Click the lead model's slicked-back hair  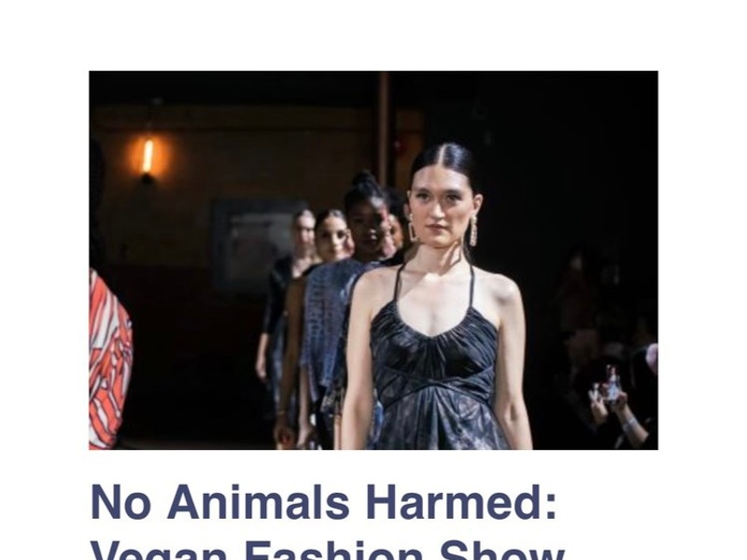point(443,161)
